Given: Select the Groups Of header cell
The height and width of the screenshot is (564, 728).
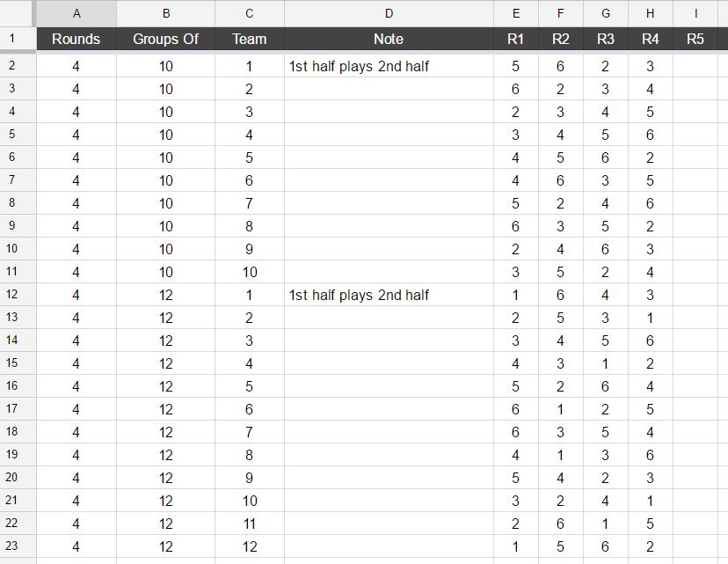Looking at the screenshot, I should (165, 39).
